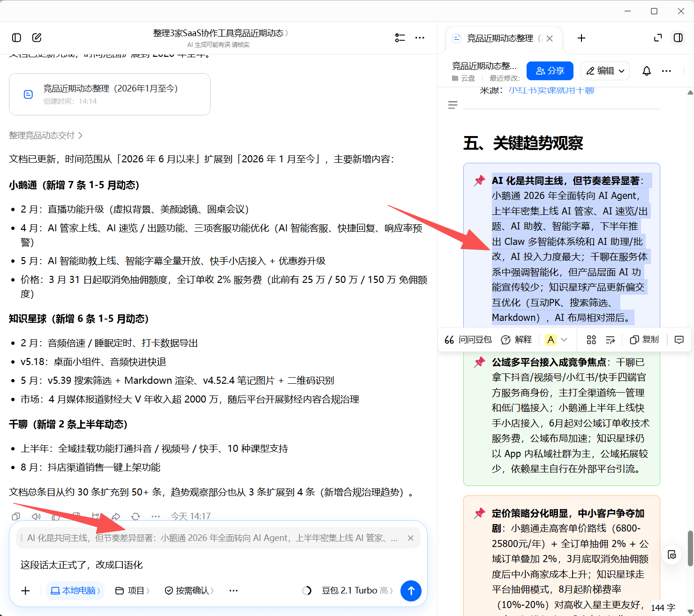Viewport: 694px width, 616px height.
Task: Click the document scrollbar thumb
Action: pyautogui.click(x=690, y=548)
